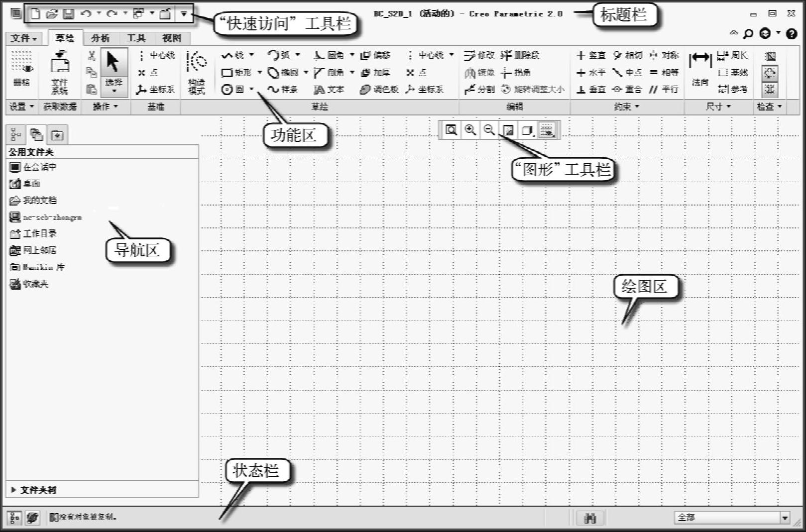Open the 文件 menu
Viewport: 806px width, 532px height.
point(24,38)
